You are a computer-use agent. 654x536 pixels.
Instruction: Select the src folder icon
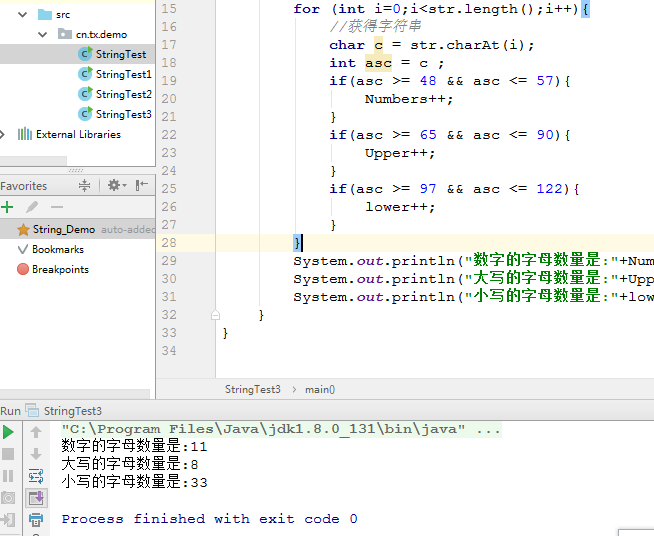pos(45,15)
